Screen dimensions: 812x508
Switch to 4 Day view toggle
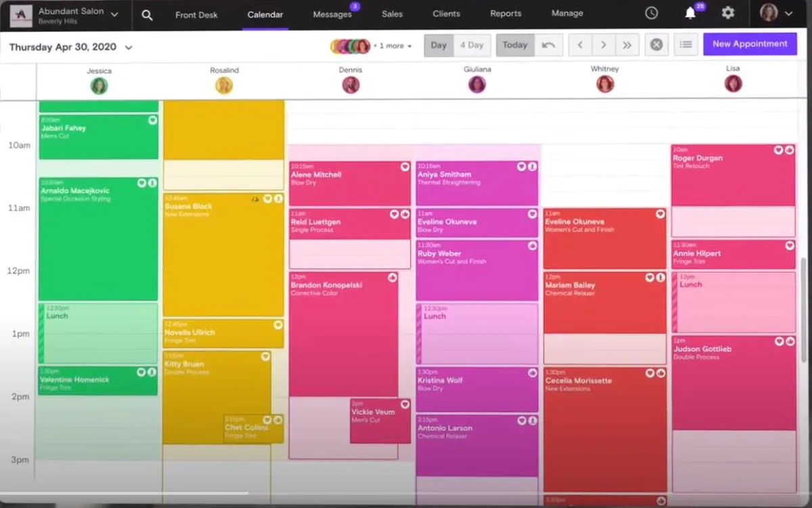[x=472, y=45]
